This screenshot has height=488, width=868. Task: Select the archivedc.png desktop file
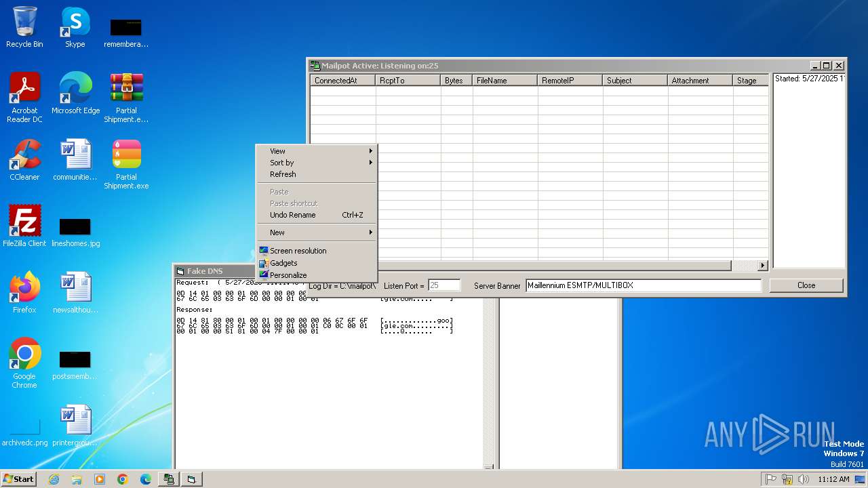point(24,432)
